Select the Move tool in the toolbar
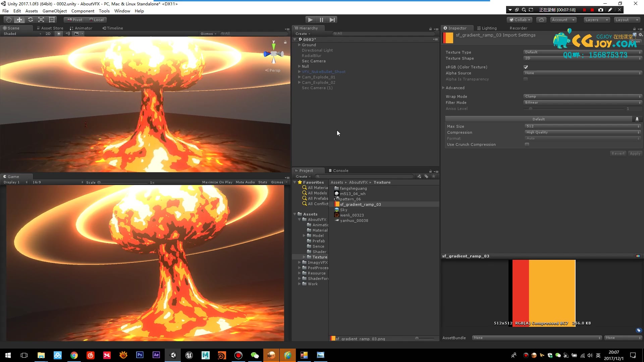644x362 pixels. coord(19,19)
